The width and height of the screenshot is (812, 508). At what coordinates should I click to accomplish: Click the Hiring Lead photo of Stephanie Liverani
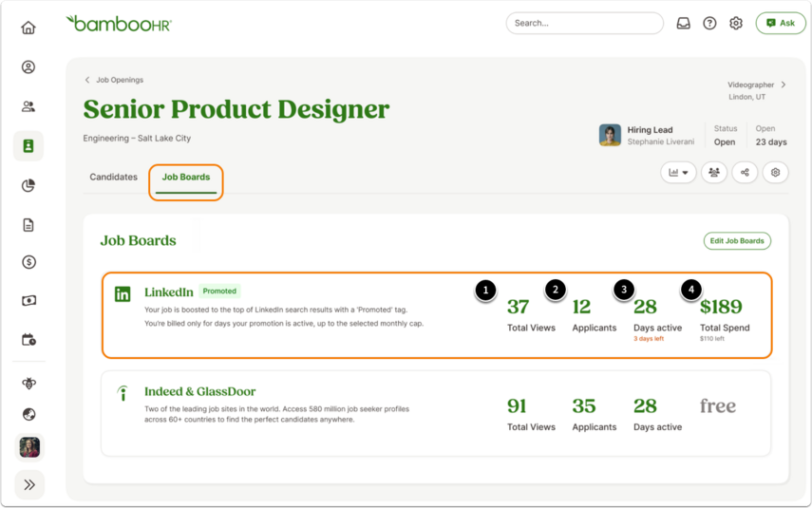point(610,135)
